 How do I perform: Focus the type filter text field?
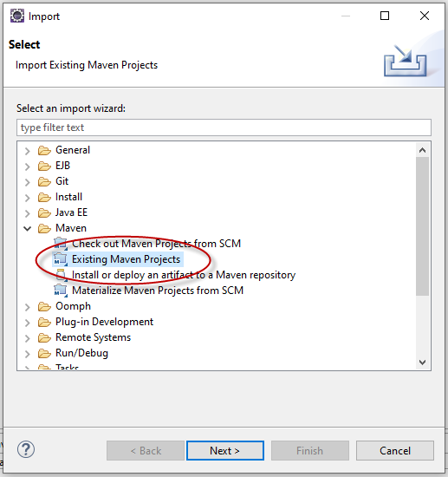pyautogui.click(x=224, y=127)
